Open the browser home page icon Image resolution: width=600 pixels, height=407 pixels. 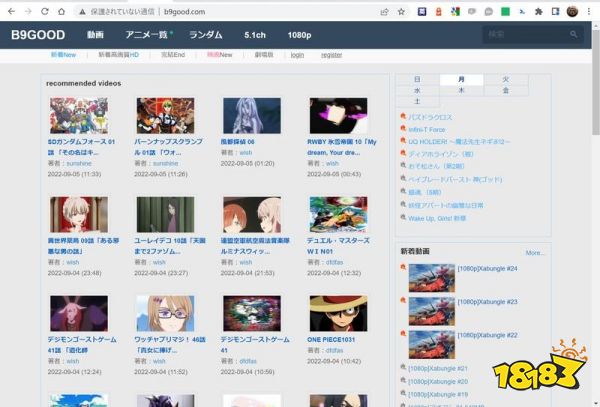point(61,11)
